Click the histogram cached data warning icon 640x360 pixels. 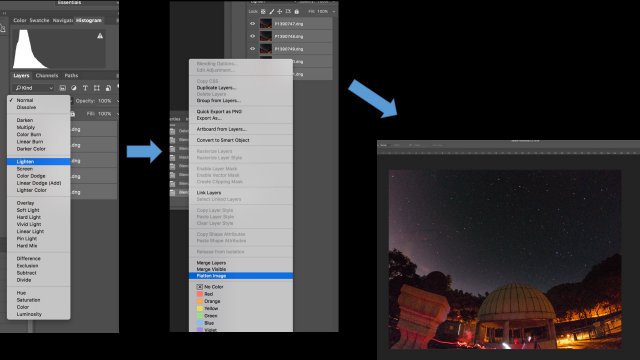(100, 36)
